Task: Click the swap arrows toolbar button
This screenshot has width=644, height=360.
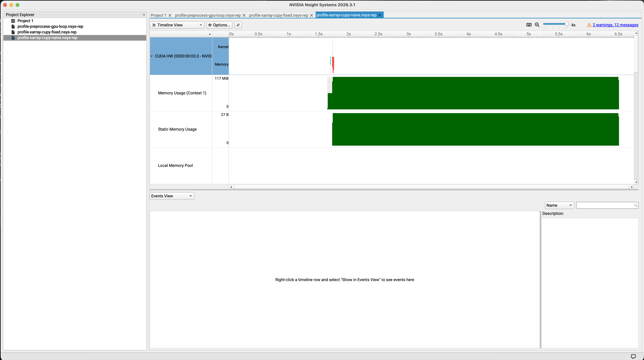Action: tap(238, 25)
